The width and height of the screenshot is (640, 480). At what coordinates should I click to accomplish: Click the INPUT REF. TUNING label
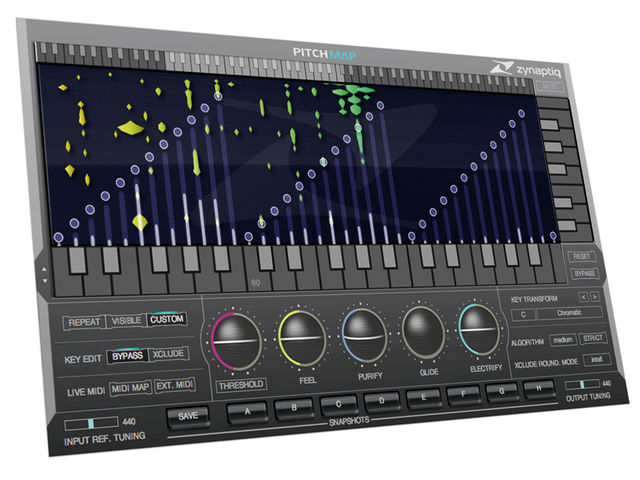[105, 439]
